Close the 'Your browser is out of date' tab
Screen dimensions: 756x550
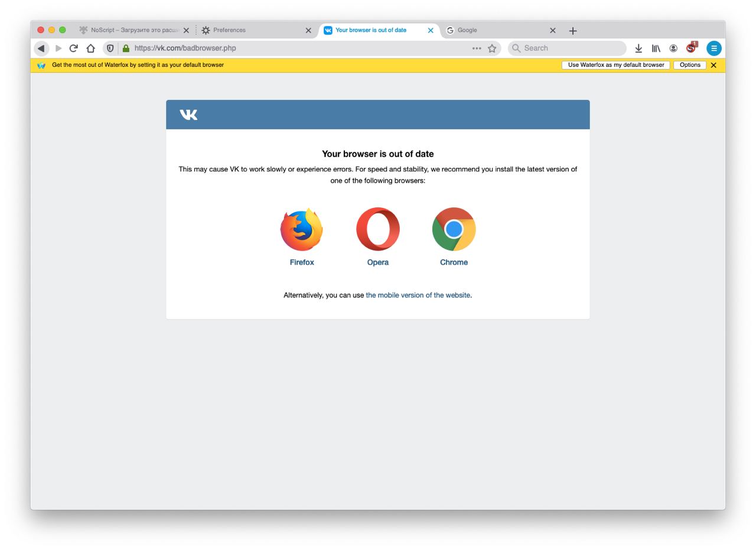431,30
